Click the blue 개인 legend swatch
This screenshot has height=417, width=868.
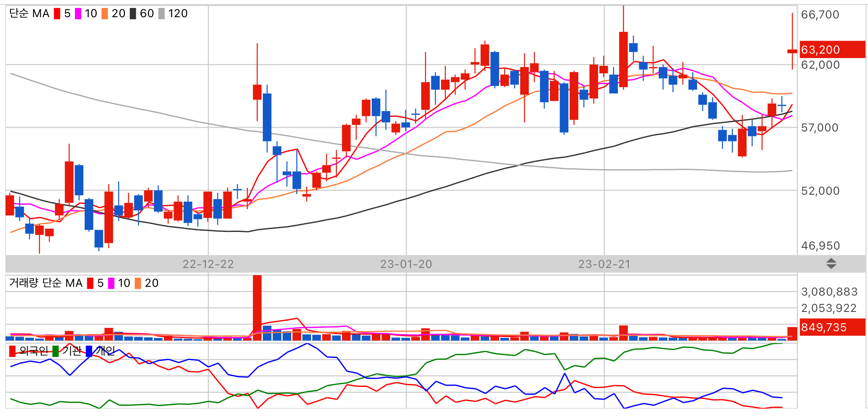coord(89,351)
